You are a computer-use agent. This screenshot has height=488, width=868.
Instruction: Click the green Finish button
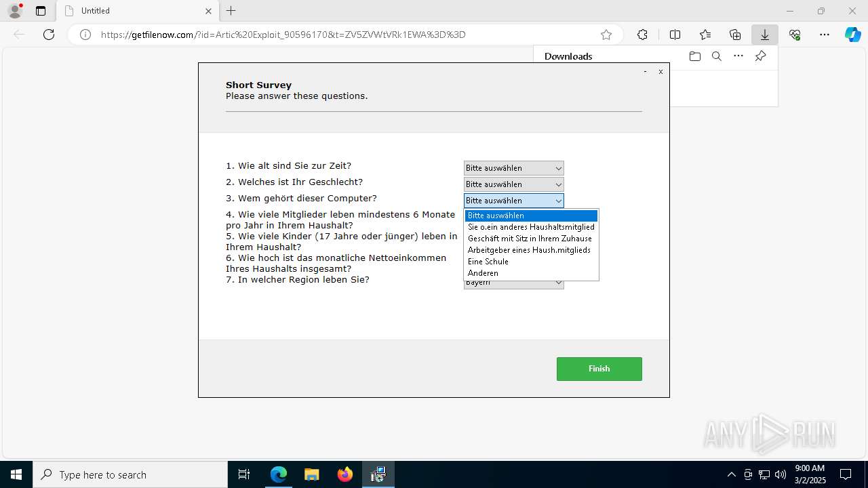pos(599,369)
